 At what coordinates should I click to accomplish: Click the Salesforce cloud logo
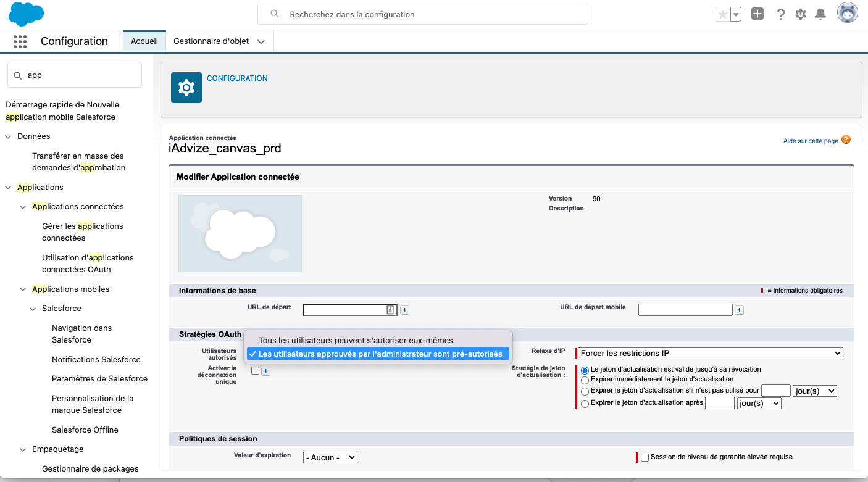coord(26,14)
